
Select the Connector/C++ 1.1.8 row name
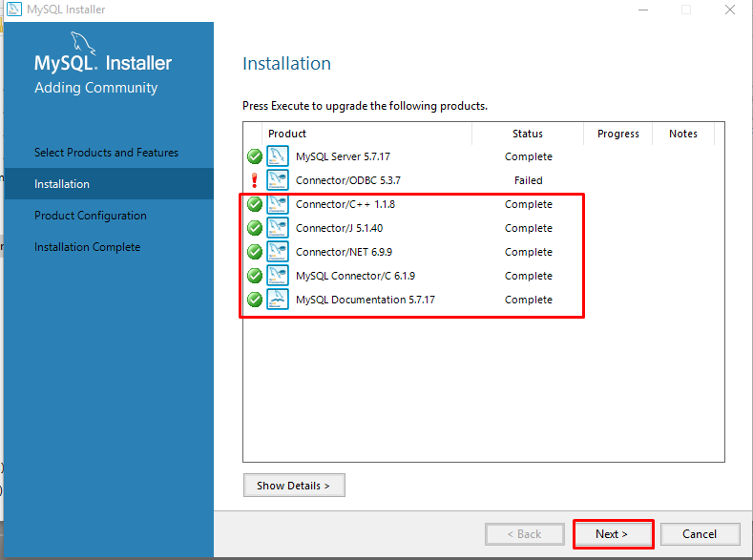pyautogui.click(x=345, y=204)
